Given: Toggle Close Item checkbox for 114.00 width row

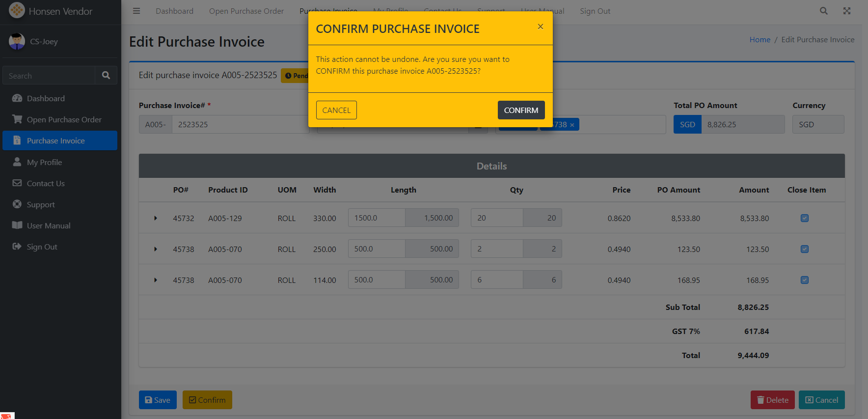Looking at the screenshot, I should 805,280.
